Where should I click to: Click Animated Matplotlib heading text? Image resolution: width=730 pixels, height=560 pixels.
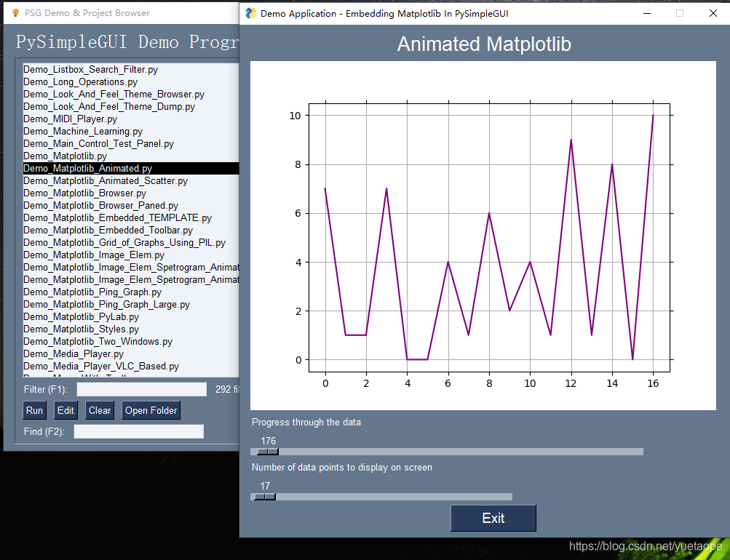(x=484, y=44)
